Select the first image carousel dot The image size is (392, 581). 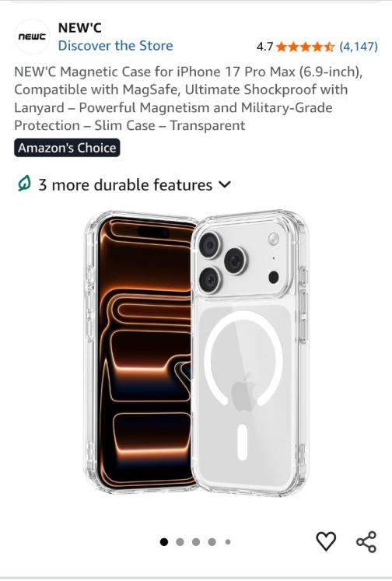click(164, 542)
